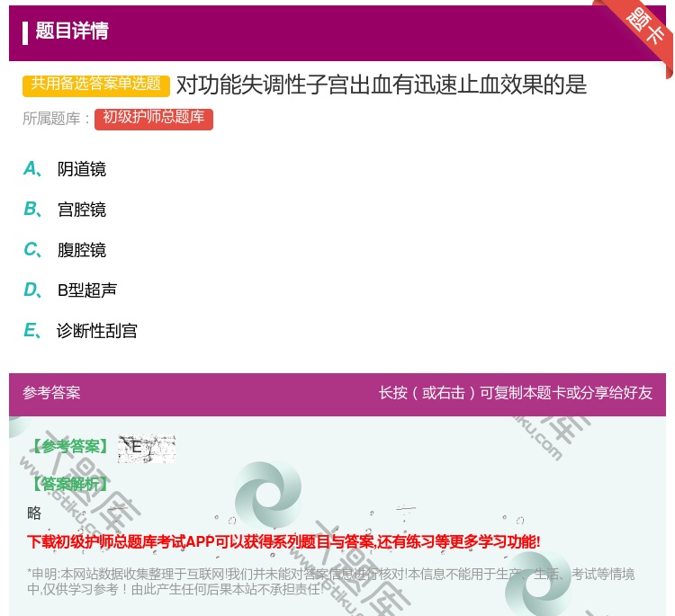Open the 初级护师总题库 question bank link
The width and height of the screenshot is (675, 616).
(154, 120)
